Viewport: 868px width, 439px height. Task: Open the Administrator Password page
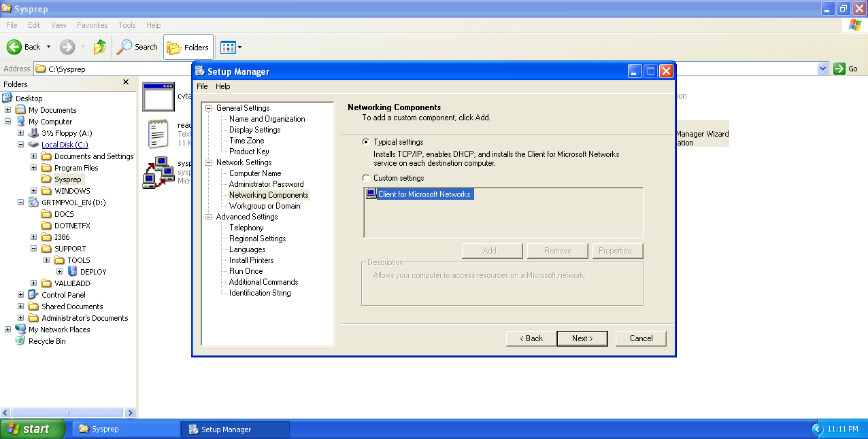coord(266,184)
